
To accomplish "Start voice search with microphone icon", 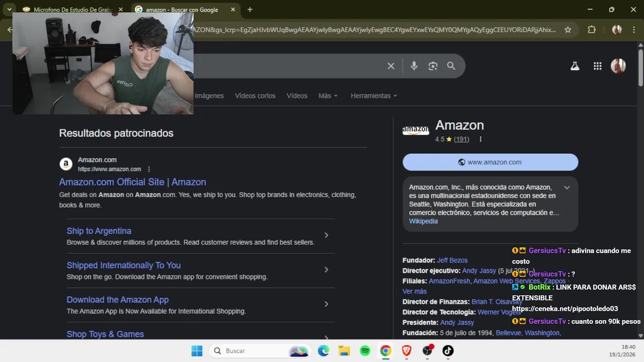I will tap(414, 66).
